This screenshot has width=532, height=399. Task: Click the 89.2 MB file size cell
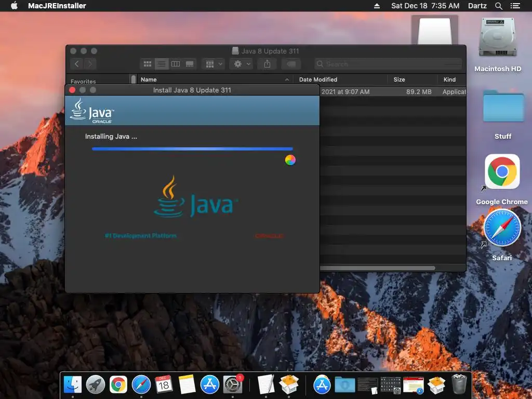coord(419,91)
